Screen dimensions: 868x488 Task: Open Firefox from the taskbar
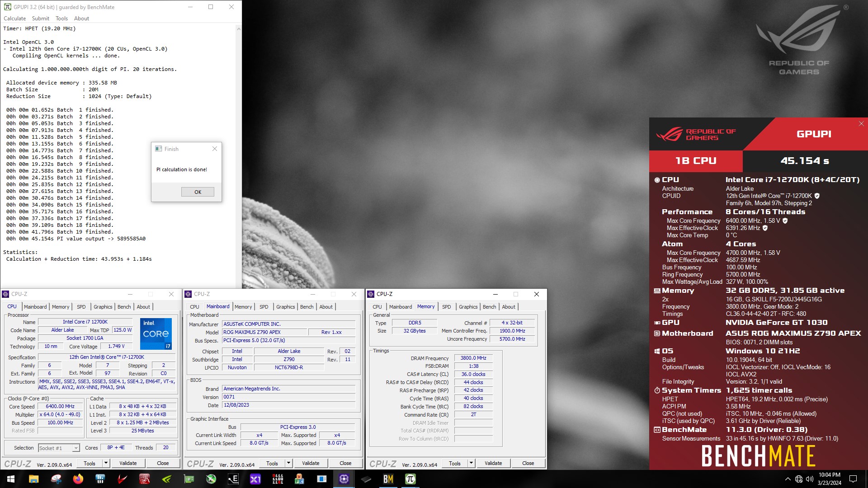coord(78,479)
